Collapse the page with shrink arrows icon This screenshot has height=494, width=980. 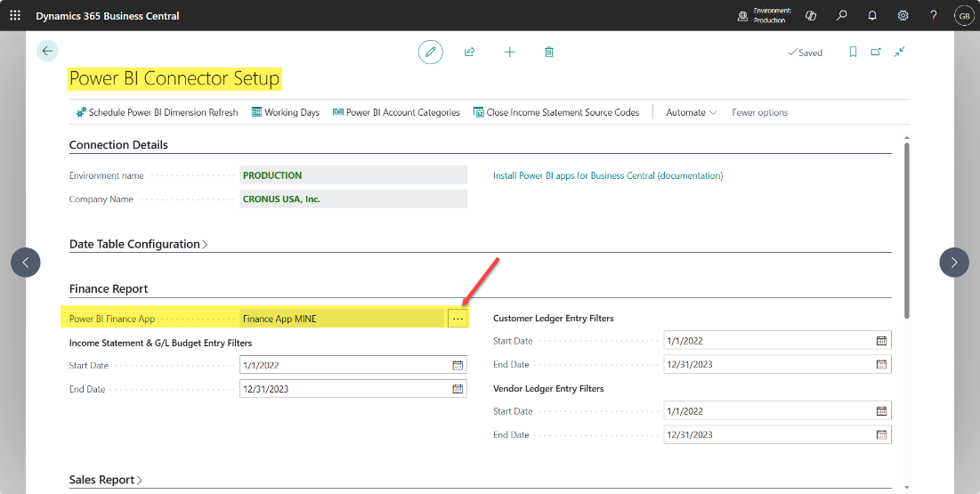[x=899, y=53]
